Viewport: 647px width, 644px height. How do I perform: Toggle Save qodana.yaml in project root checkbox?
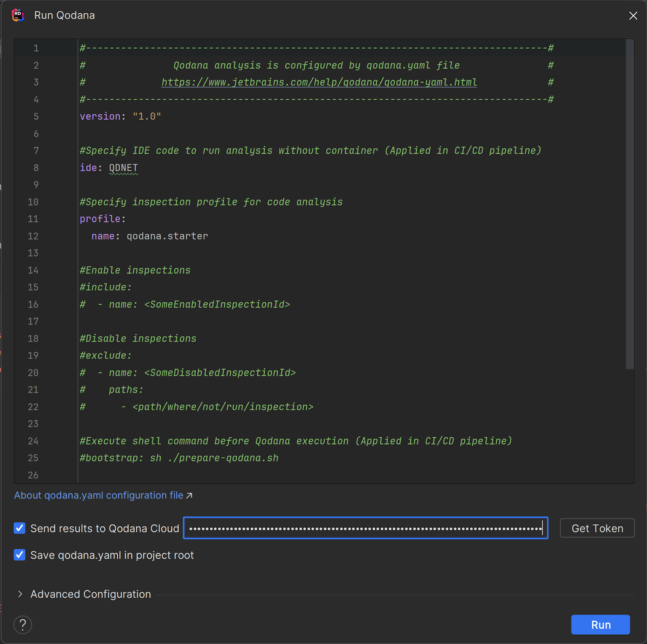(19, 555)
